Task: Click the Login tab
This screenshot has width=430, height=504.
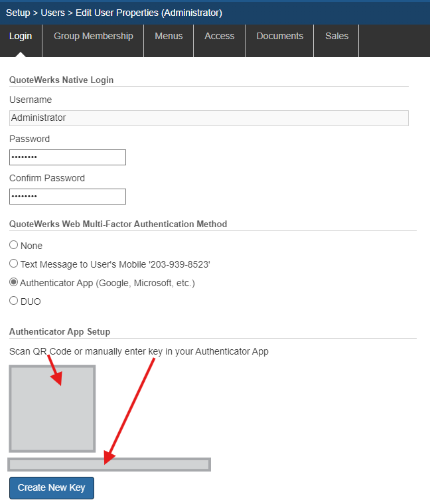Action: pyautogui.click(x=21, y=37)
